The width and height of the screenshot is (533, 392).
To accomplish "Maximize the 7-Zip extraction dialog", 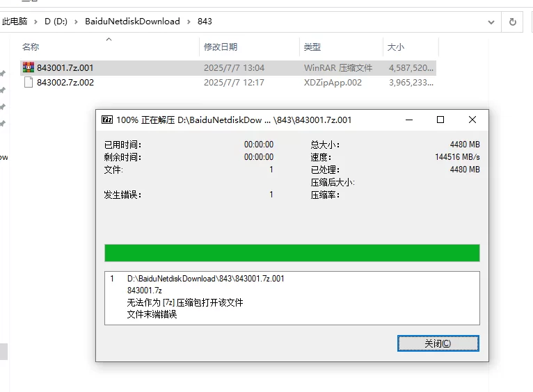I will 440,120.
